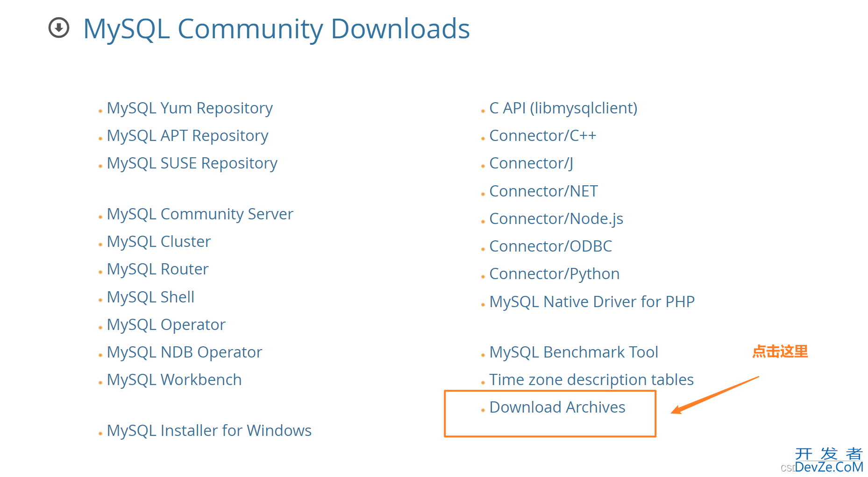Open C API (libmysqlclient) link
868x477 pixels.
point(563,108)
